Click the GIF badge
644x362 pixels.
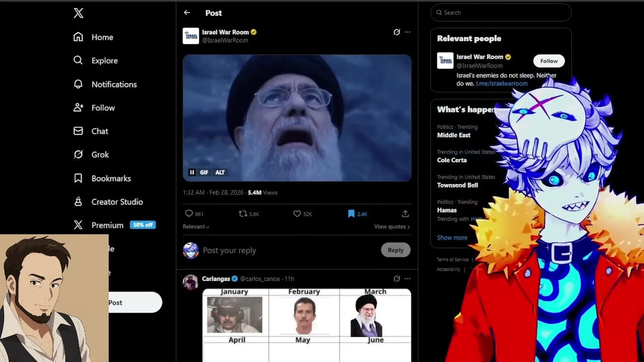[x=204, y=172]
